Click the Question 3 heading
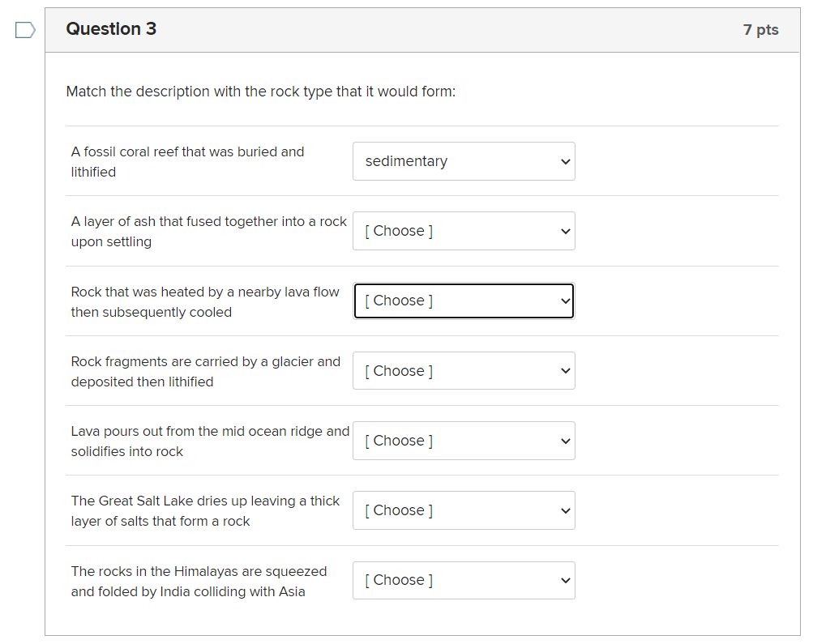The width and height of the screenshot is (830, 644). click(x=111, y=28)
